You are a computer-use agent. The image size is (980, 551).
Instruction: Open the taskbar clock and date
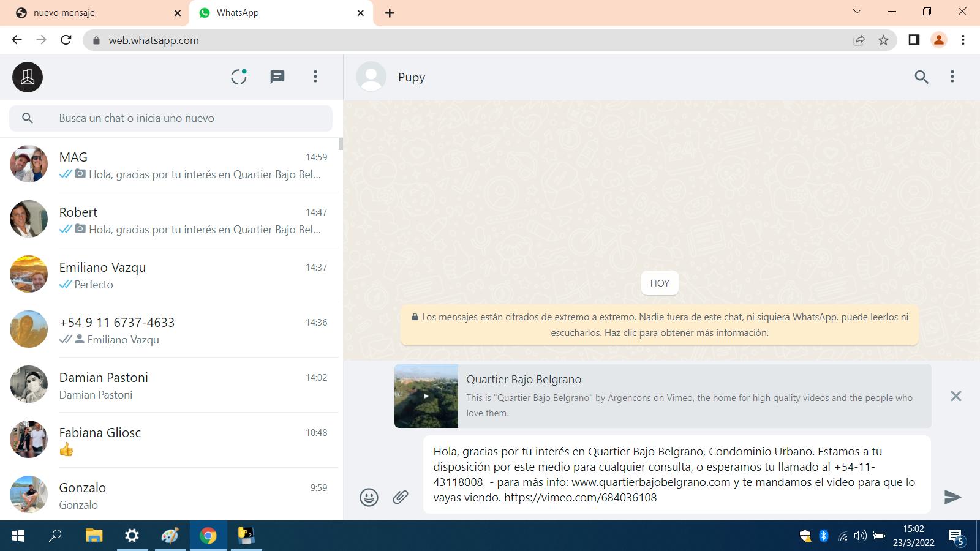click(x=913, y=536)
